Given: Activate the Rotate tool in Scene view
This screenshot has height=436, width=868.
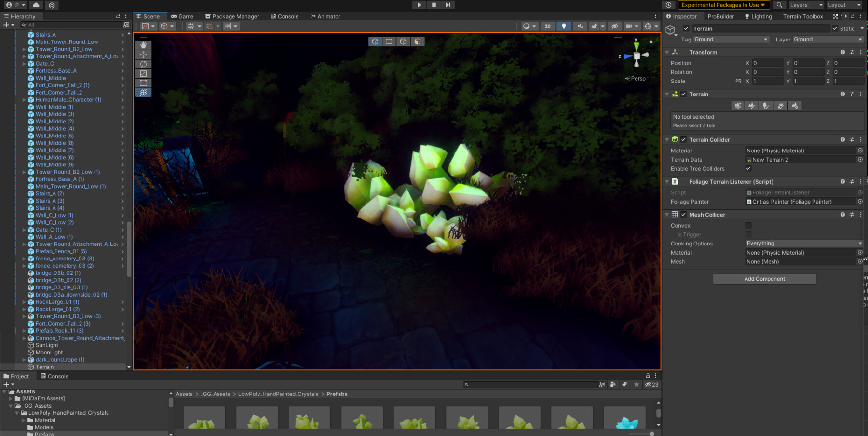Looking at the screenshot, I should point(143,64).
